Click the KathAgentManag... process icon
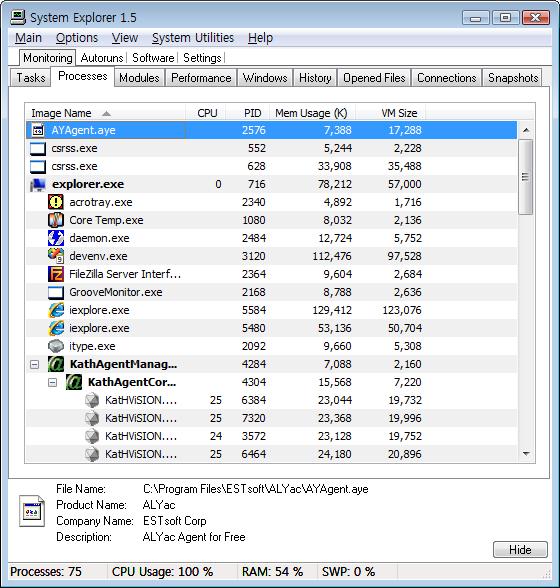This screenshot has height=588, width=560. pyautogui.click(x=56, y=364)
